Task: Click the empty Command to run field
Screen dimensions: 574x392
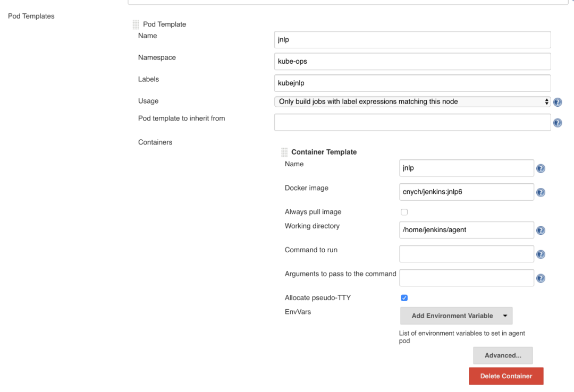Action: [x=466, y=254]
